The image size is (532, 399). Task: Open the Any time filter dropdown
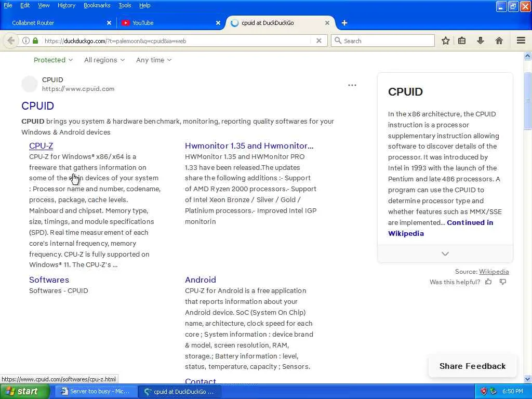(154, 60)
